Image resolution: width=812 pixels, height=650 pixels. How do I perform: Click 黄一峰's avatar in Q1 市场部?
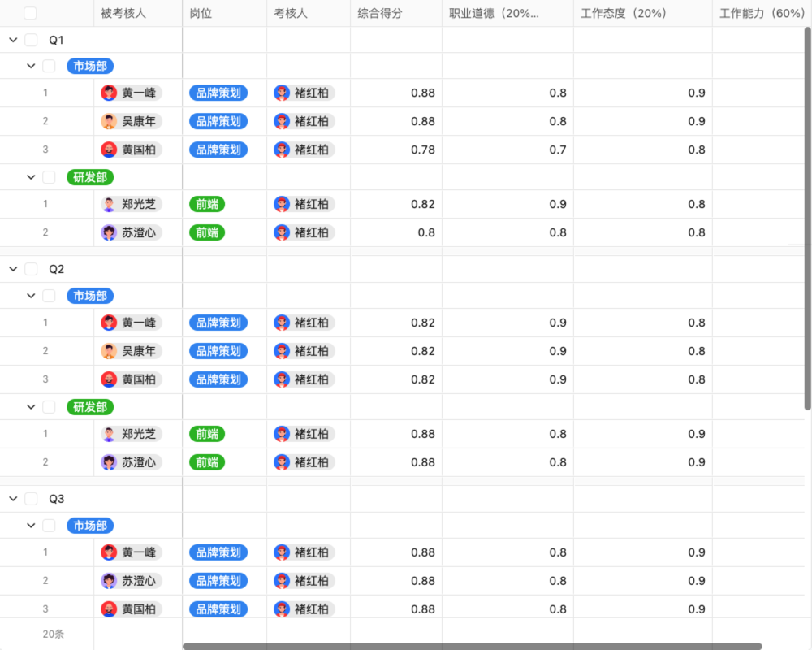coord(109,93)
